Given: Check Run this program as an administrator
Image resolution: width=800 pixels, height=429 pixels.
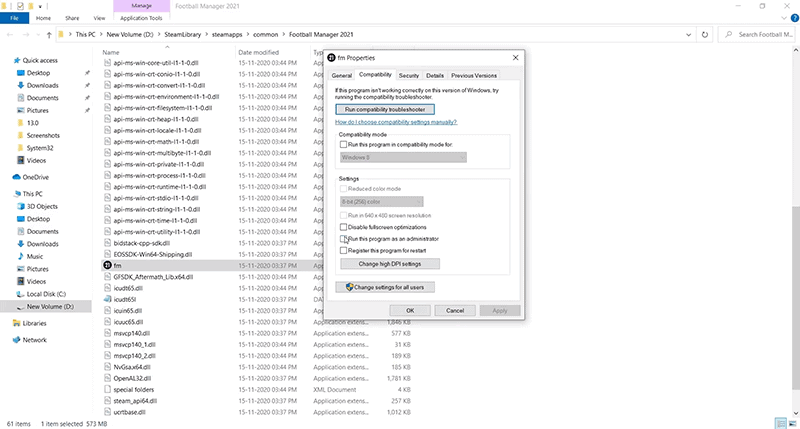Looking at the screenshot, I should pyautogui.click(x=343, y=239).
